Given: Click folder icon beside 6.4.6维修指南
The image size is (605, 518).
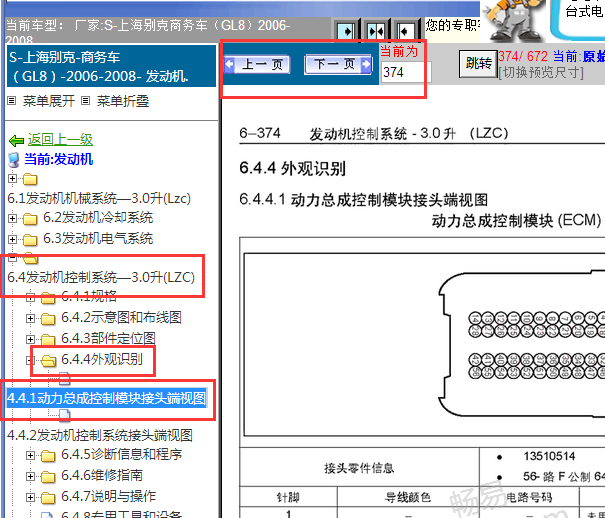Looking at the screenshot, I should 48,476.
